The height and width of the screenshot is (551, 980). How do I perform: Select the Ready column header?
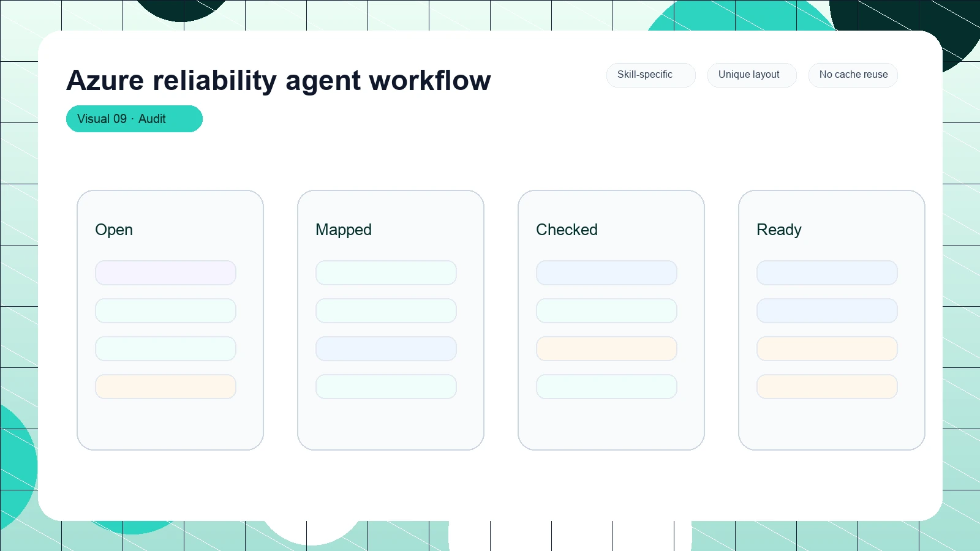pyautogui.click(x=779, y=230)
